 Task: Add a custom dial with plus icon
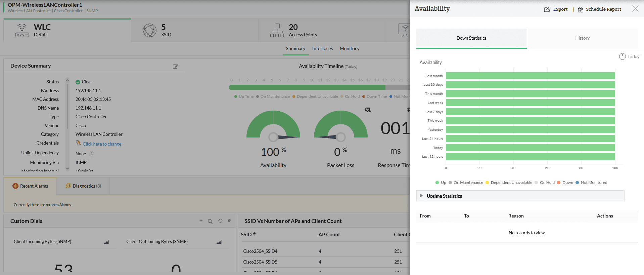pos(201,221)
